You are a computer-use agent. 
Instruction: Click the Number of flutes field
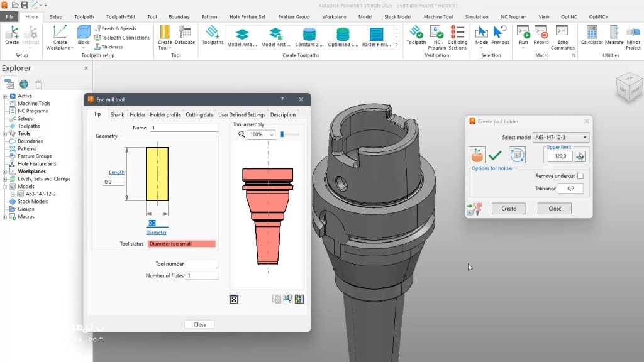[202, 275]
